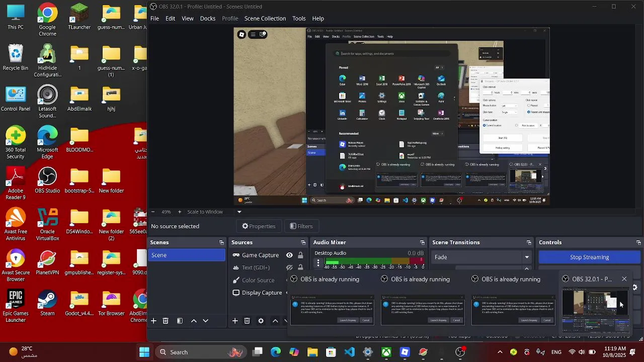Hide the Game Capture source
644x362 pixels.
tap(289, 255)
